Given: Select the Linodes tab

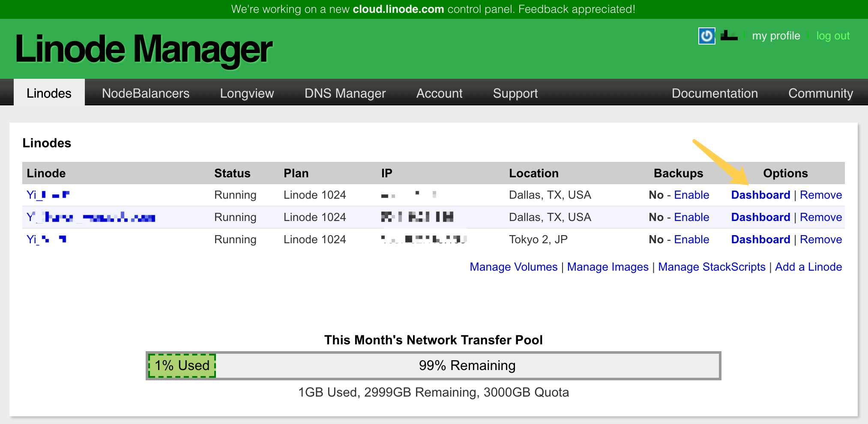Looking at the screenshot, I should (x=49, y=93).
